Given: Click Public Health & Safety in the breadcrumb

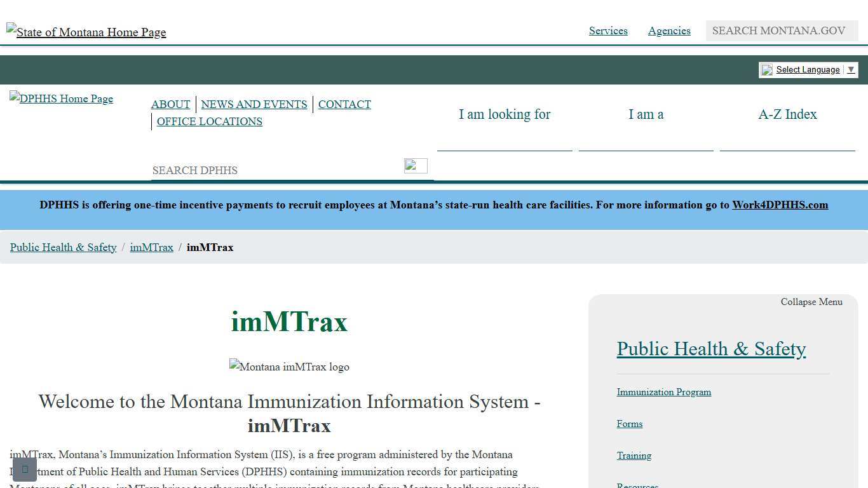Looking at the screenshot, I should point(63,247).
